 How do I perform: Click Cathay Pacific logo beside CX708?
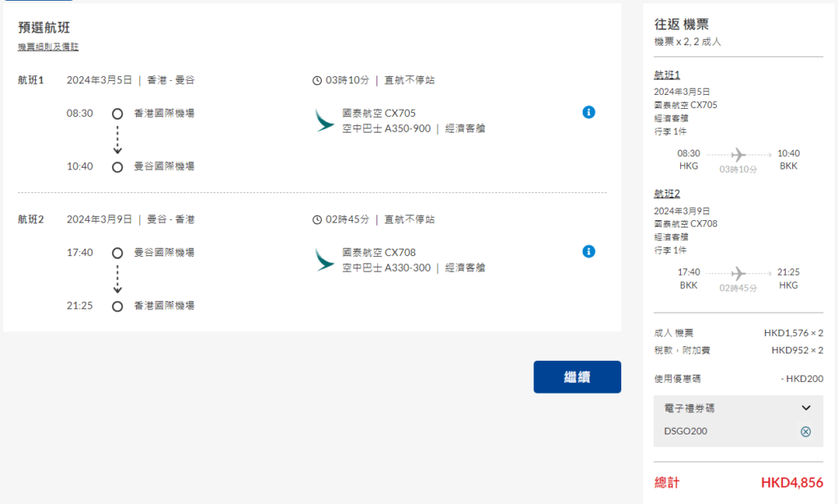point(325,259)
